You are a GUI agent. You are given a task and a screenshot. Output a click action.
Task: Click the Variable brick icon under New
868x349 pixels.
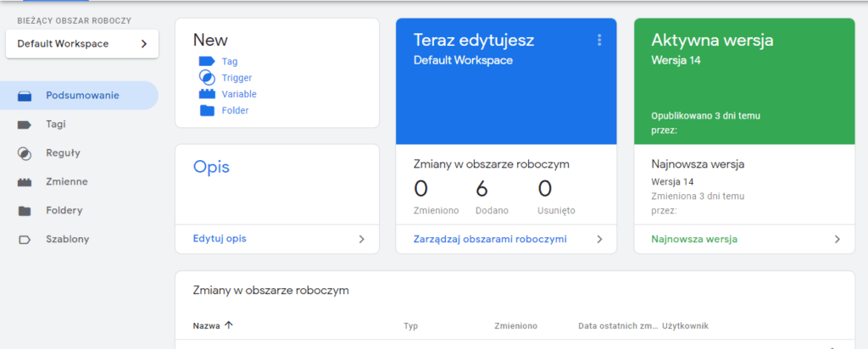pyautogui.click(x=207, y=94)
